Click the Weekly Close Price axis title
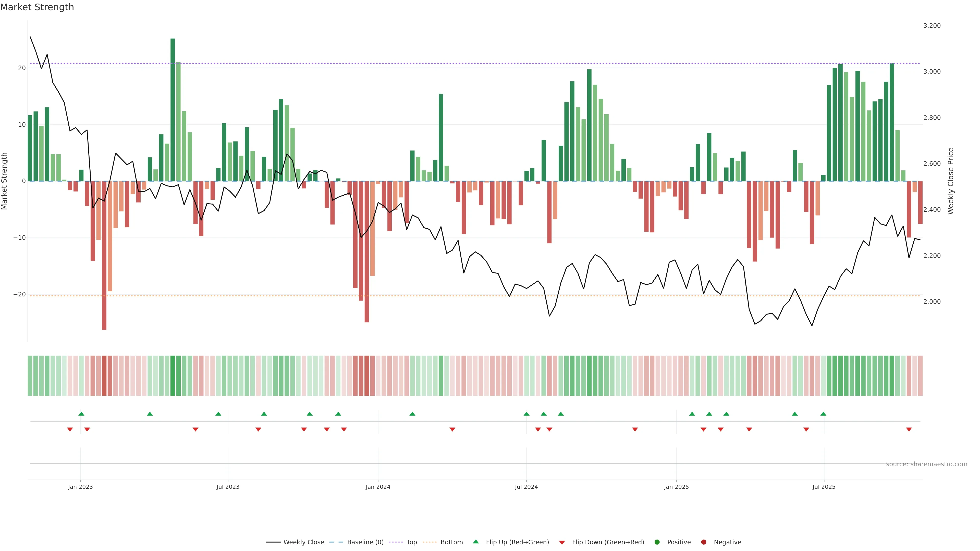This screenshot has width=980, height=551. [x=951, y=181]
